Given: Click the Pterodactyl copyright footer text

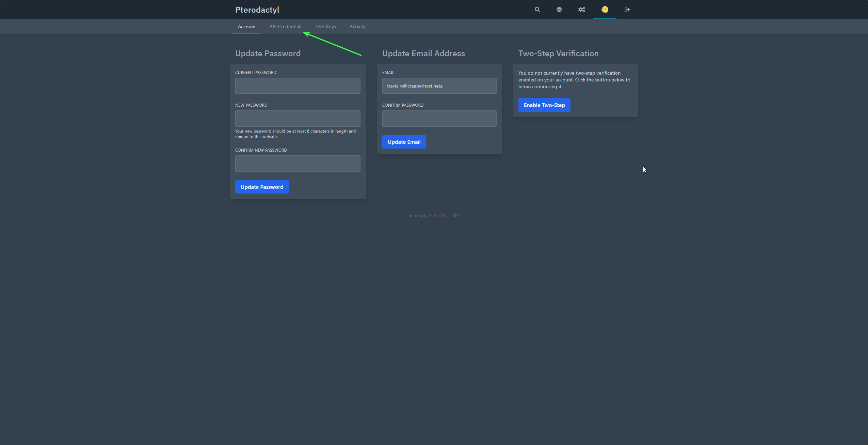Looking at the screenshot, I should [434, 216].
